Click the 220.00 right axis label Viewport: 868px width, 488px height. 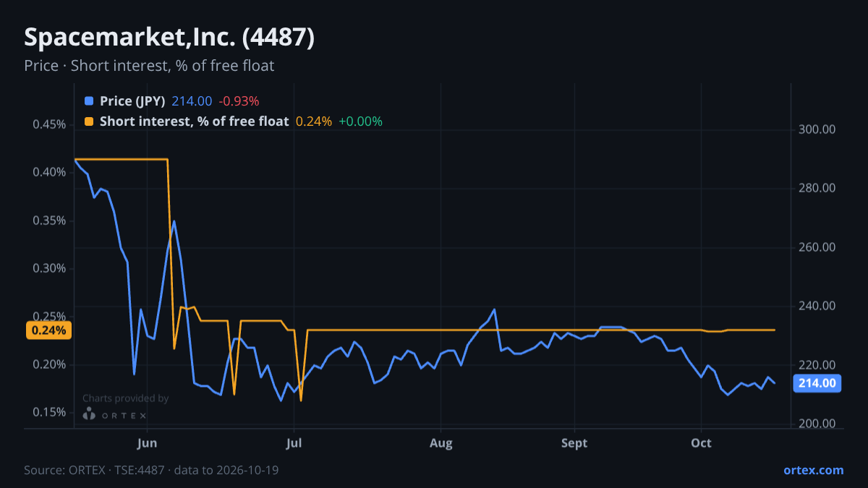click(x=817, y=365)
